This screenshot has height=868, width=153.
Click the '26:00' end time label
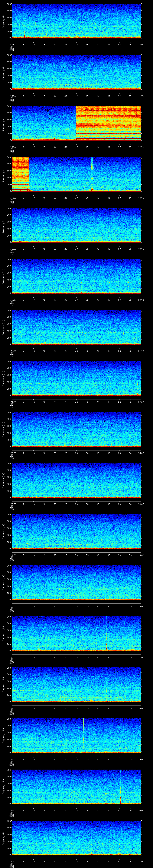click(141, 606)
